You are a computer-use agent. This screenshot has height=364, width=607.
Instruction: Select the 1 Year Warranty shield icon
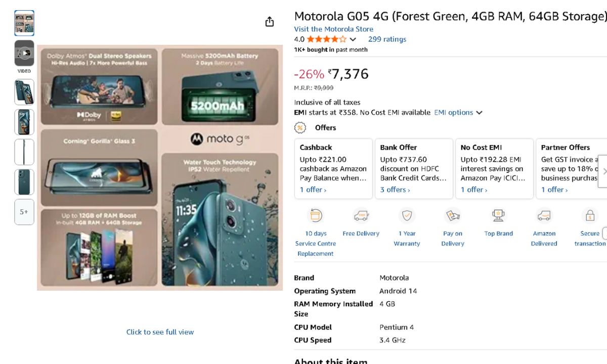407,216
